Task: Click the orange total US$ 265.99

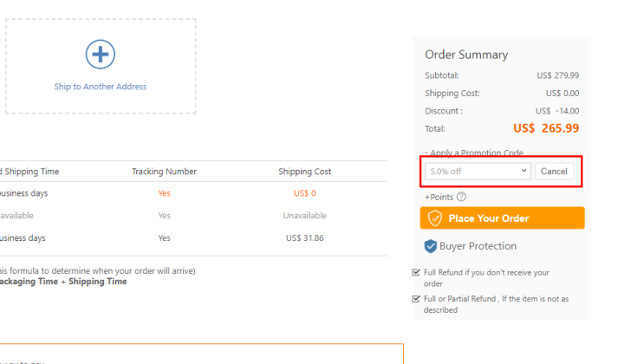Action: click(546, 128)
